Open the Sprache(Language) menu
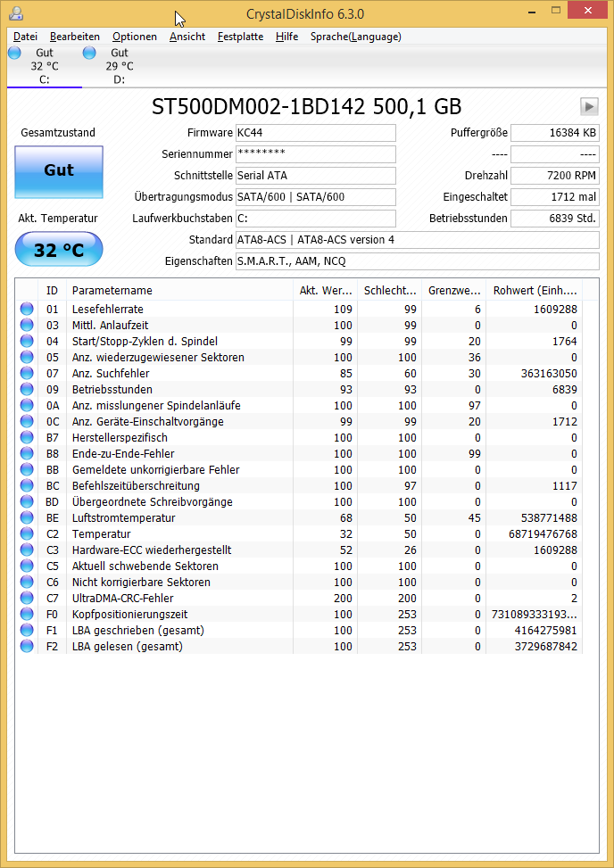Viewport: 614px width, 868px height. tap(355, 37)
